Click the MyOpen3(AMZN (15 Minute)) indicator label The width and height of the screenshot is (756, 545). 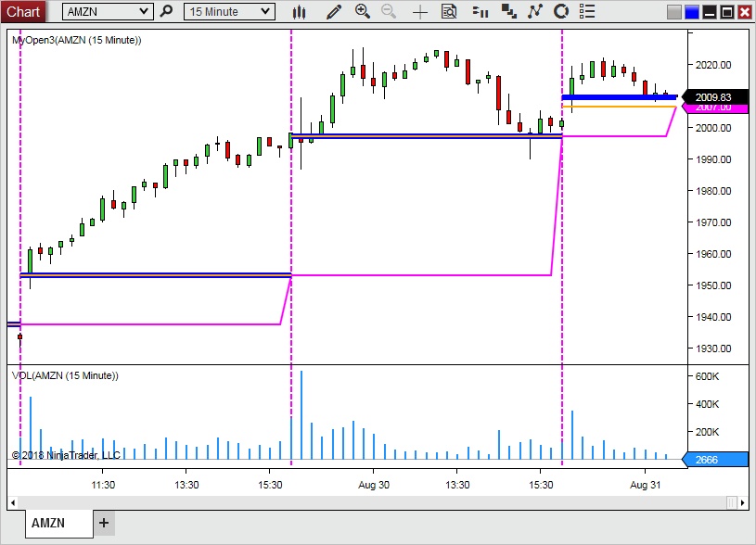coord(77,40)
